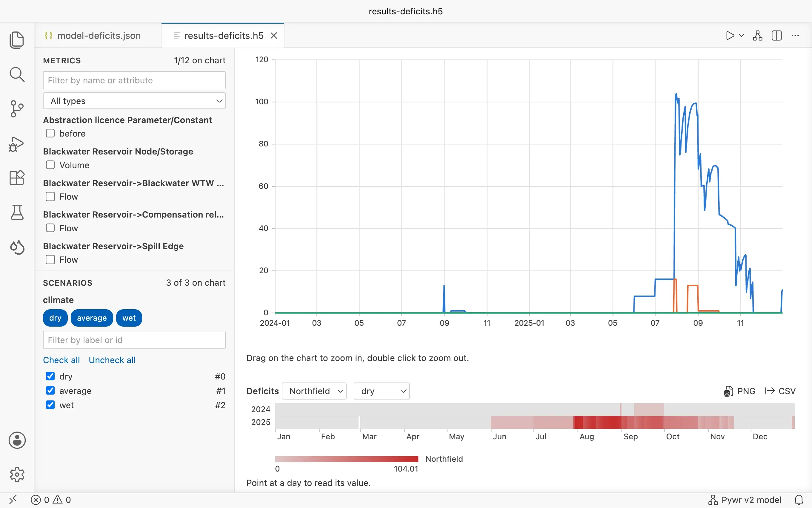The width and height of the screenshot is (812, 508).
Task: Open the Run and Debug icon
Action: point(17,144)
